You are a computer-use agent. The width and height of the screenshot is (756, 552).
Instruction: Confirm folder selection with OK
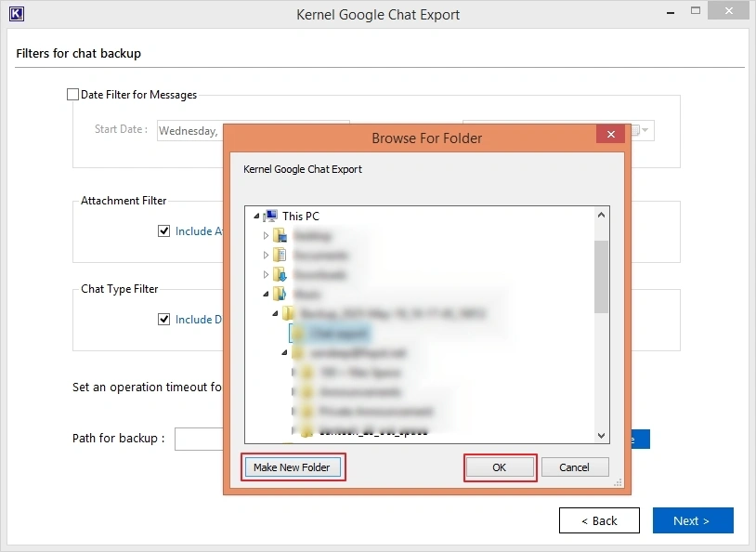pos(500,467)
